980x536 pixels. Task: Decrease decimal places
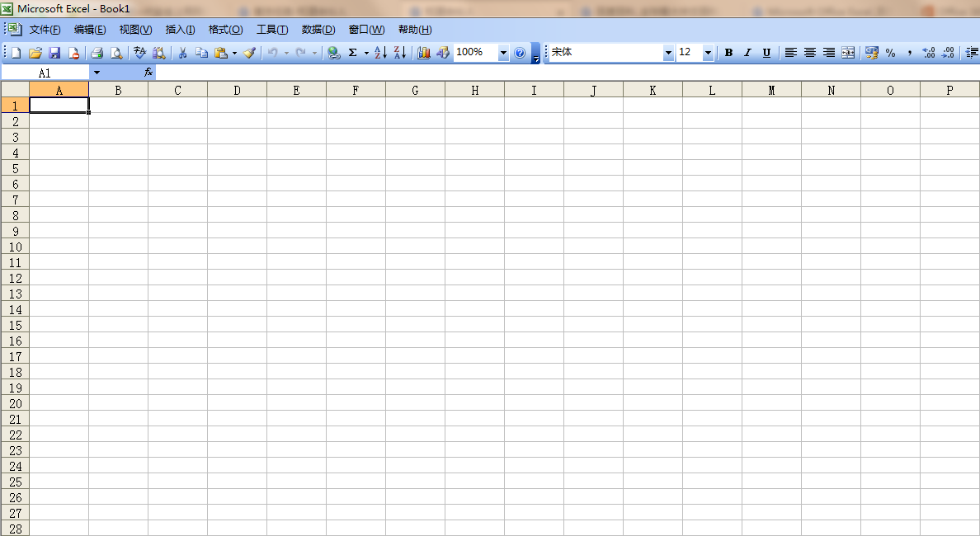click(948, 53)
